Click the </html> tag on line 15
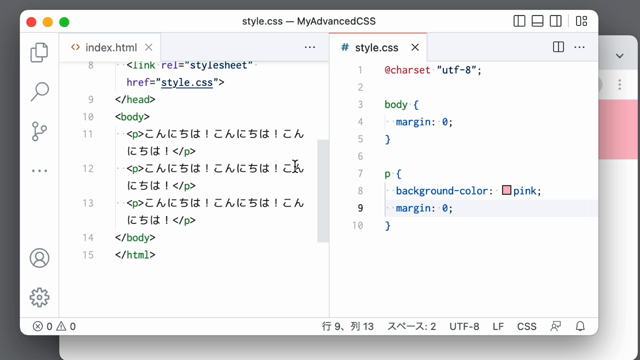Viewport: 640px width, 360px height. 135,255
